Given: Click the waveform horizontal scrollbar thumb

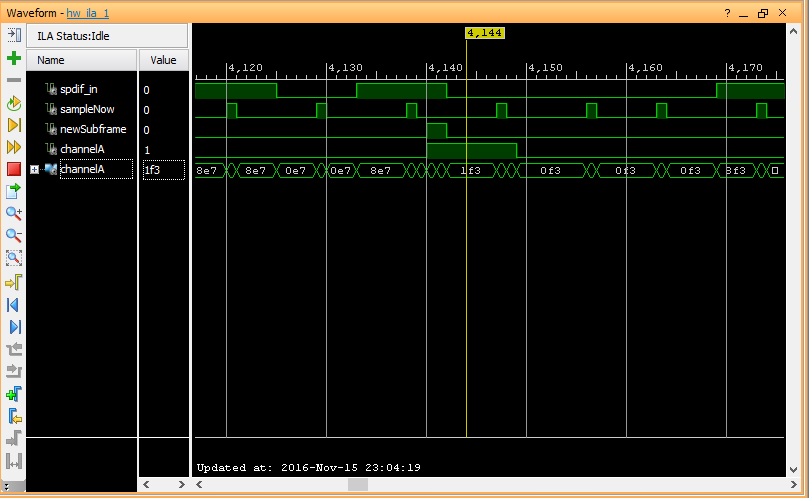Looking at the screenshot, I should (x=356, y=485).
